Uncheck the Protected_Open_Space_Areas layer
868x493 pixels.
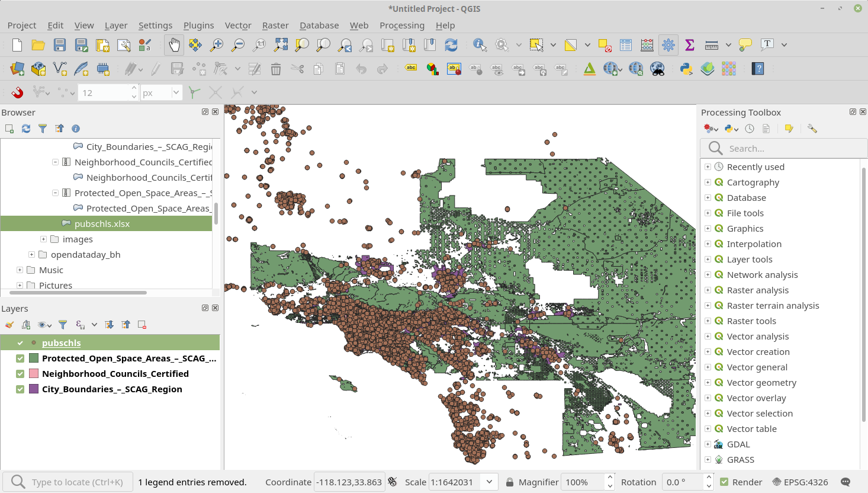20,358
